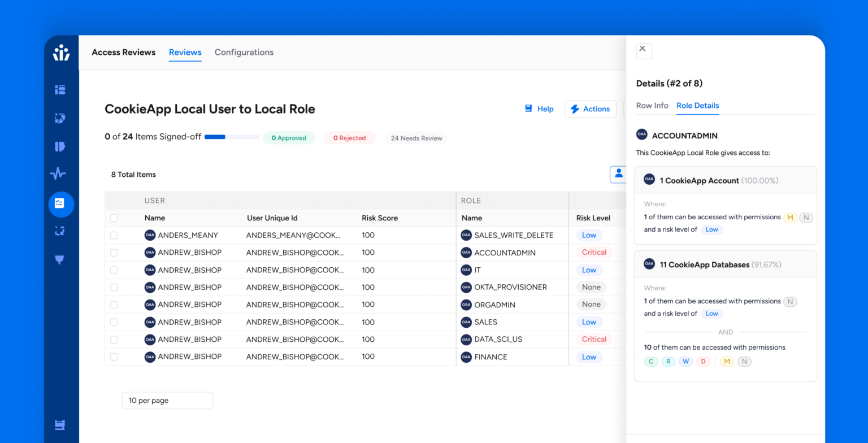Select the ANDERS_MEANY row checkbox

click(x=114, y=235)
